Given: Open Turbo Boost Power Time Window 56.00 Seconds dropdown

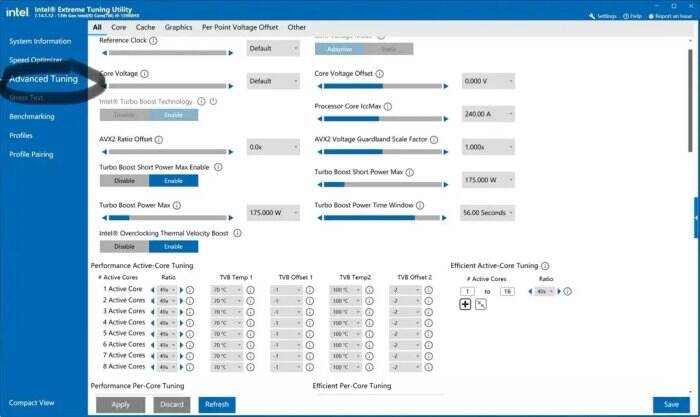Looking at the screenshot, I should tap(487, 213).
